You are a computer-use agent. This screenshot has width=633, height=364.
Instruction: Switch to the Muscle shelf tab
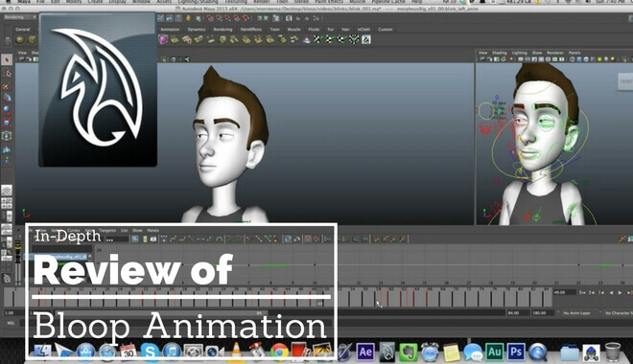(x=293, y=30)
